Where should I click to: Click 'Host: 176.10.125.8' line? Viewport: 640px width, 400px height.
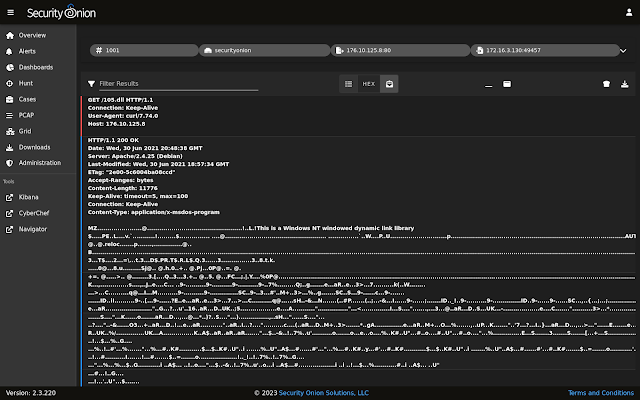tap(116, 124)
